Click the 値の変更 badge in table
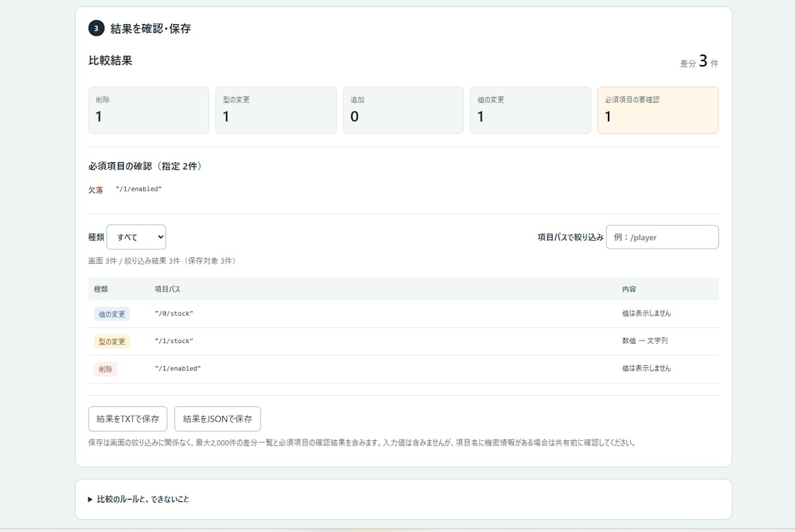 tap(112, 314)
